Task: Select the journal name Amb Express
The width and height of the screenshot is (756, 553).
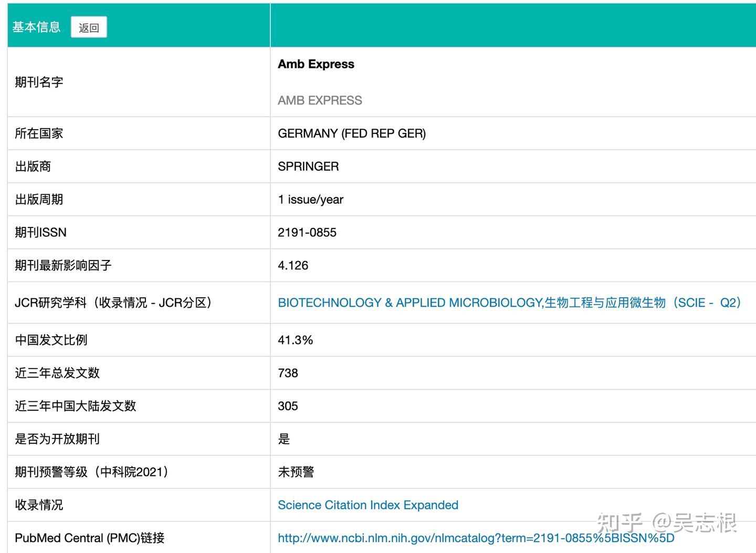Action: coord(316,64)
